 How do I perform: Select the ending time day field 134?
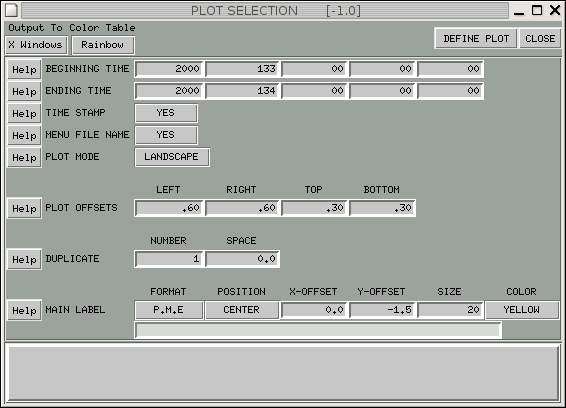pos(242,91)
